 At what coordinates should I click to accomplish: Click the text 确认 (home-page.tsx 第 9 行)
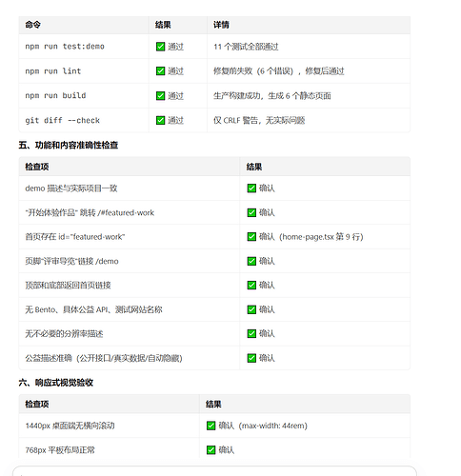point(311,237)
